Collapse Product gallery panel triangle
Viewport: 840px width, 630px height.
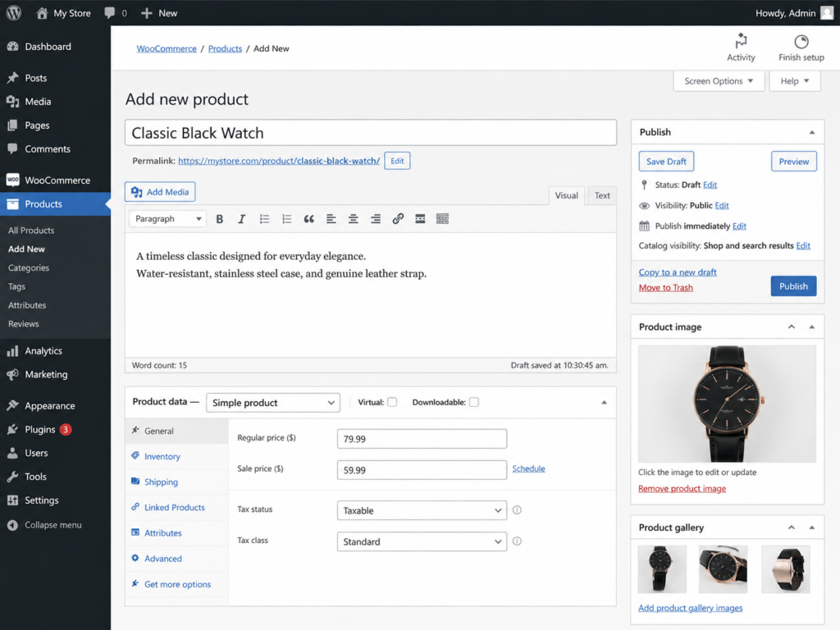click(812, 527)
